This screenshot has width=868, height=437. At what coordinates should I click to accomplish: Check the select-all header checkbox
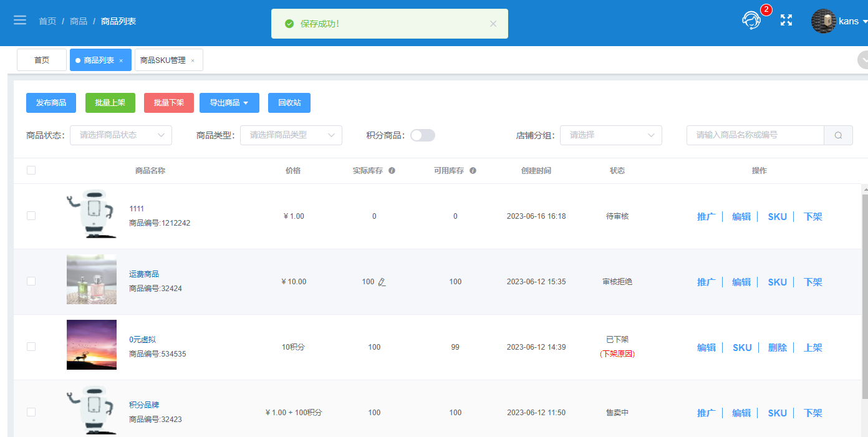coord(31,170)
